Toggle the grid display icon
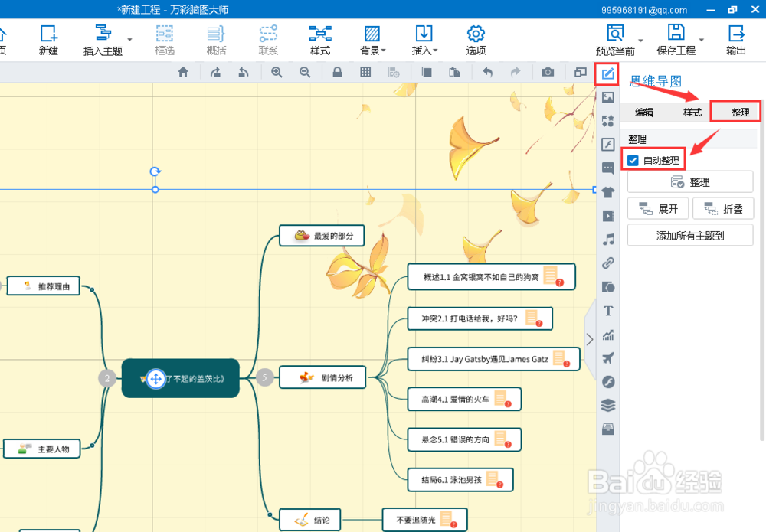This screenshot has height=532, width=766. point(365,72)
